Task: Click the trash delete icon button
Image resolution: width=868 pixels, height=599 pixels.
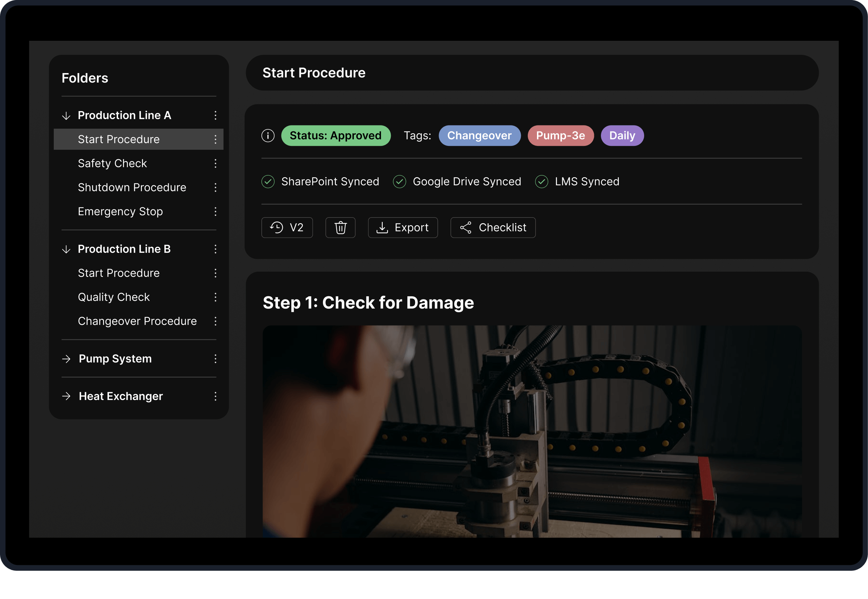Action: [340, 227]
